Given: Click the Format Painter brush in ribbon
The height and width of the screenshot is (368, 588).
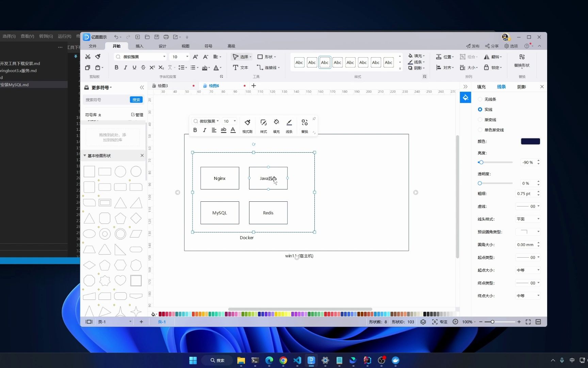Looking at the screenshot, I should [98, 57].
